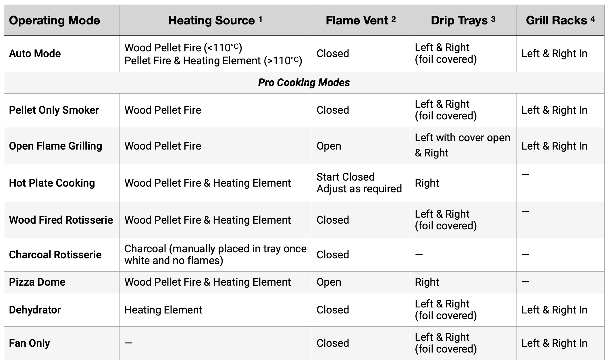Select the Pellet Only Smoker row label
Viewport: 609px width, 364px height.
54,110
